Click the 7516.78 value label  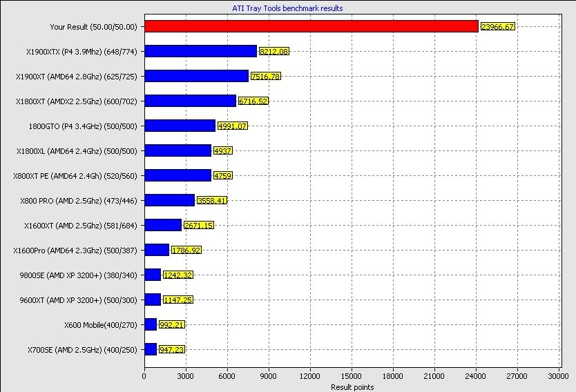pos(265,77)
